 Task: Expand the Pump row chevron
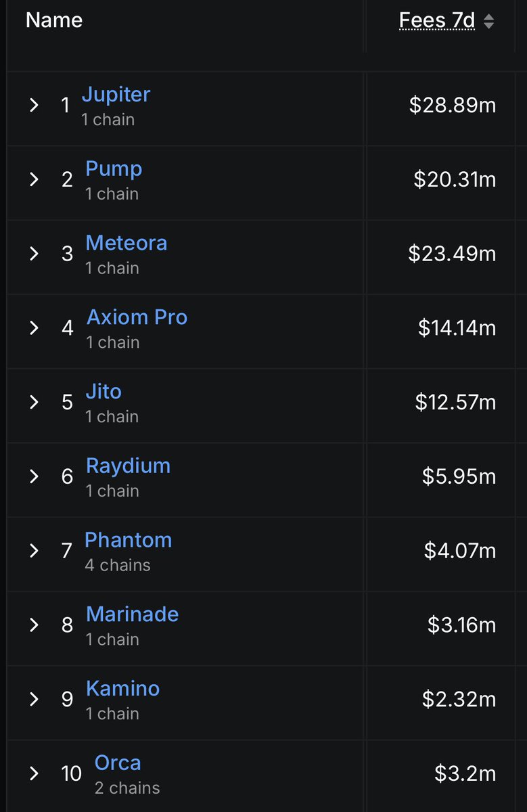pyautogui.click(x=34, y=179)
